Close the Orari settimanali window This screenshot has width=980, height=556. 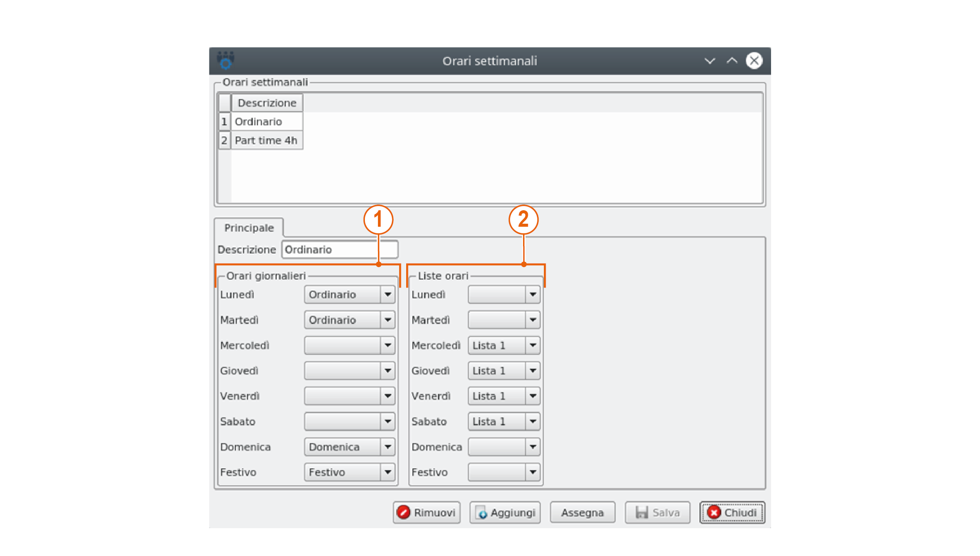click(x=754, y=61)
